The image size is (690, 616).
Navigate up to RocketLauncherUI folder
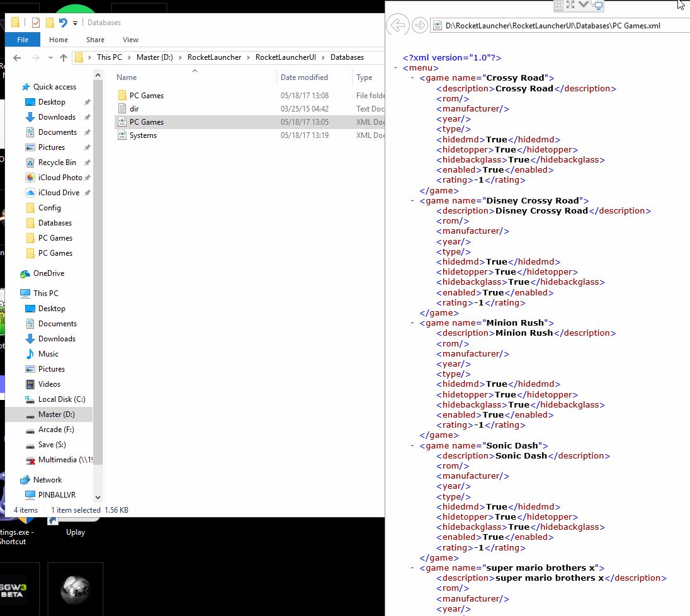click(x=286, y=56)
